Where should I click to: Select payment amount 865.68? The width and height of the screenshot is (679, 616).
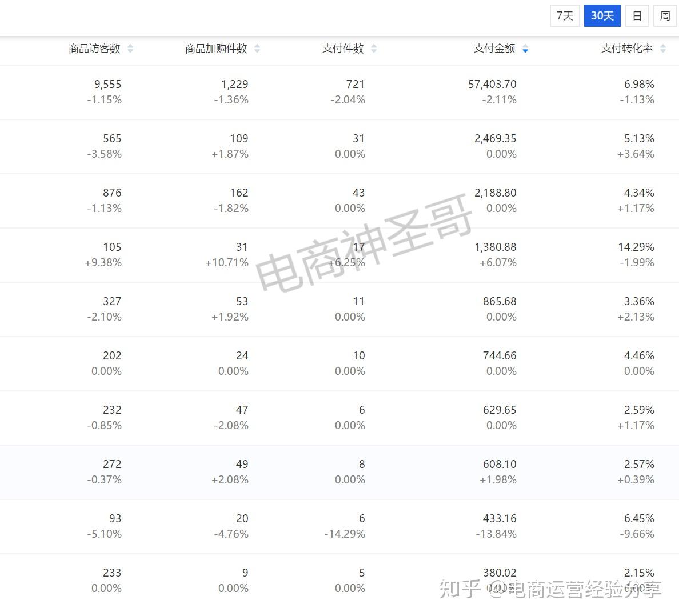[x=500, y=301]
